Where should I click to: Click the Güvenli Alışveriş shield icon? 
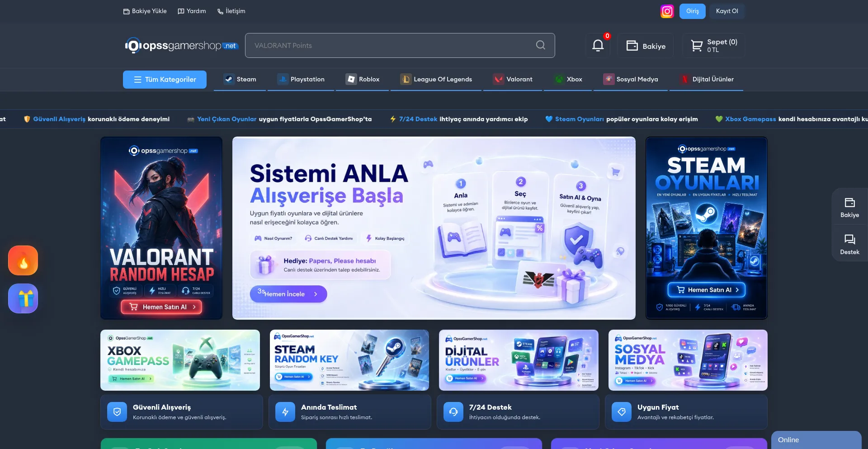tap(117, 412)
